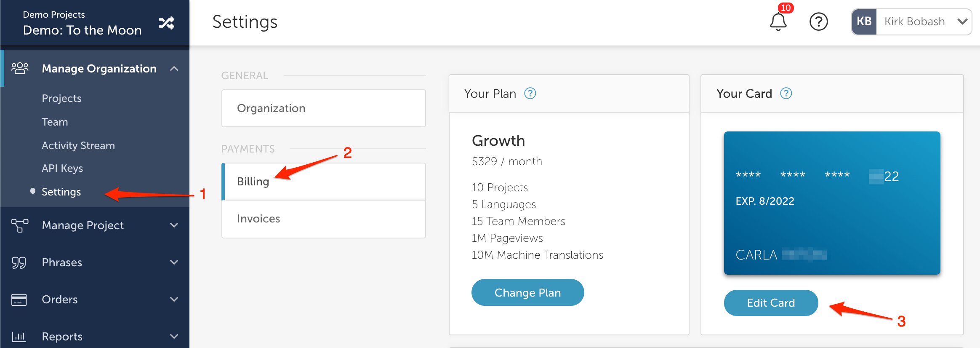Click the Change Plan button
Image resolution: width=980 pixels, height=348 pixels.
(x=527, y=292)
